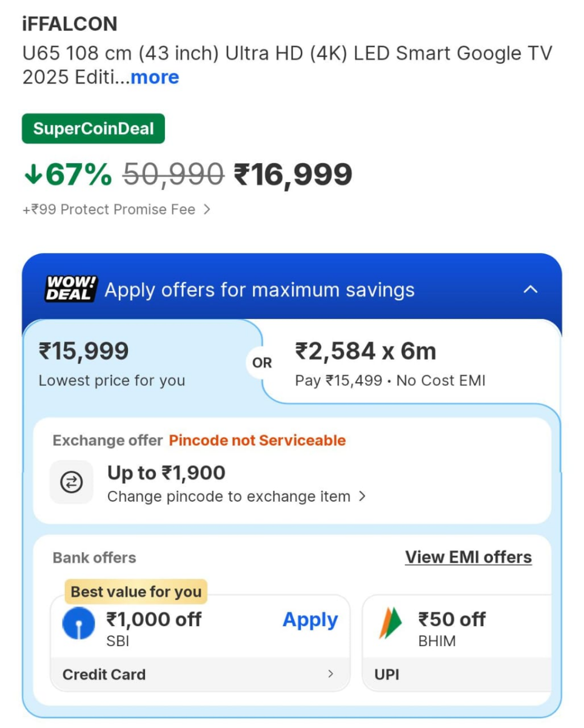Screen dimensions: 584x728
Task: Tap Apply on the SBI ₹1,000 offer
Action: tap(310, 620)
